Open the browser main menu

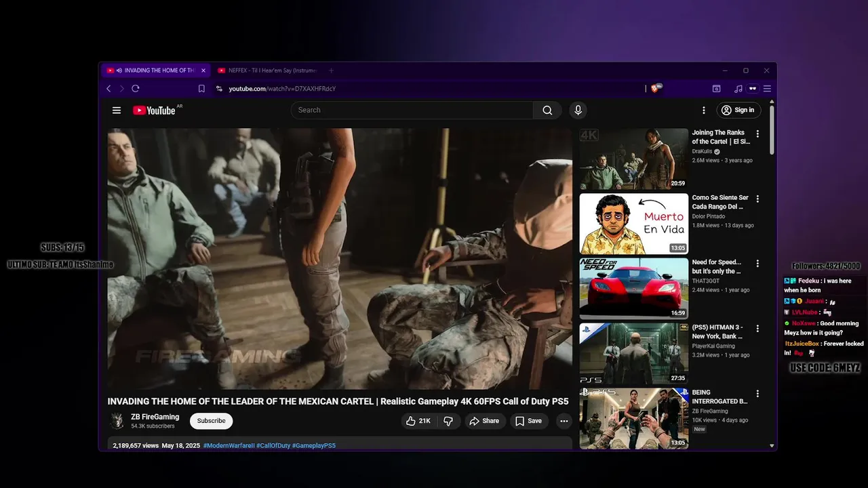[767, 89]
